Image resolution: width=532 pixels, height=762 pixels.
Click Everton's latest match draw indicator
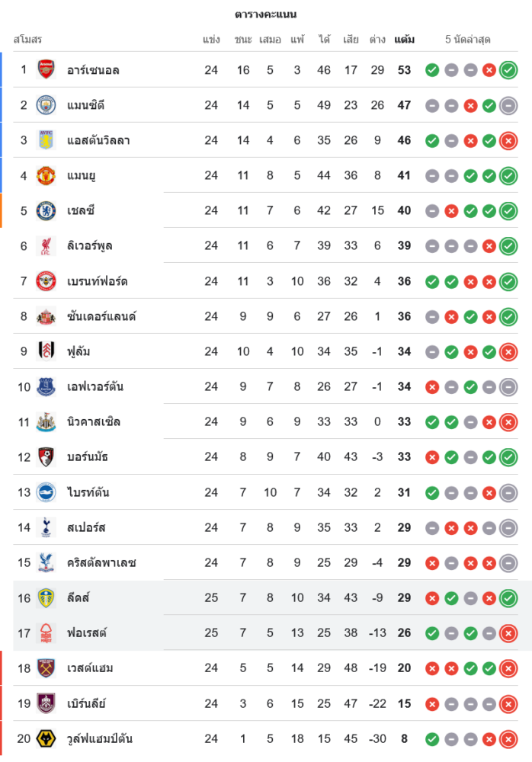[x=508, y=387]
